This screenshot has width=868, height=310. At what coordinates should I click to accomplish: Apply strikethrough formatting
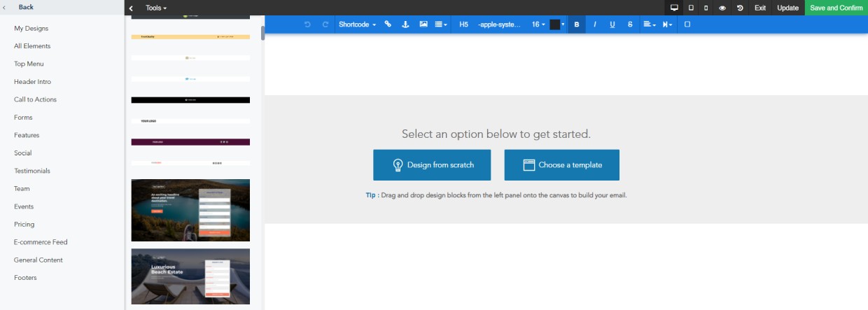[630, 24]
